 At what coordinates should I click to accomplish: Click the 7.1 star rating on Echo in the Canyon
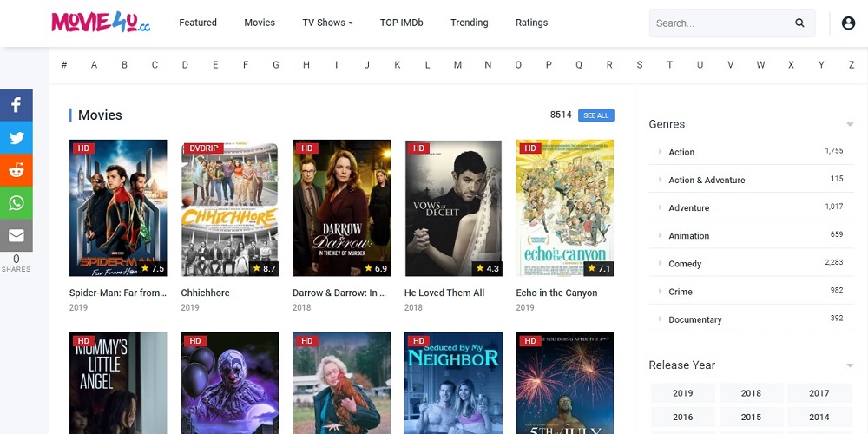coord(598,268)
